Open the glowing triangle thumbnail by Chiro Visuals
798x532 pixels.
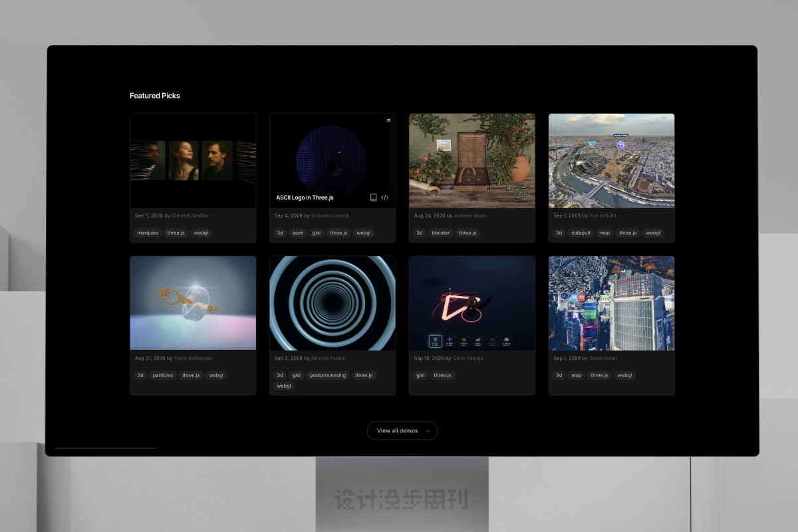(x=472, y=303)
